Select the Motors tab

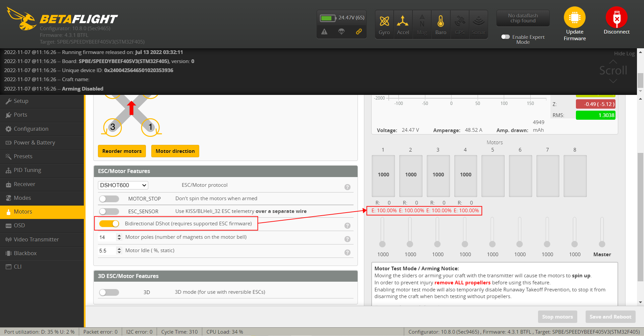42,212
